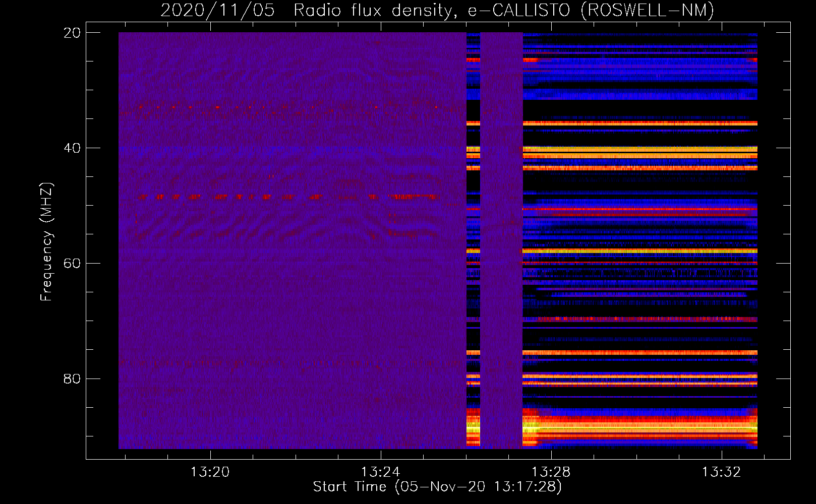Viewport: 816px width, 504px height.
Task: Click the date '2020/11/05' in the title
Action: [217, 11]
